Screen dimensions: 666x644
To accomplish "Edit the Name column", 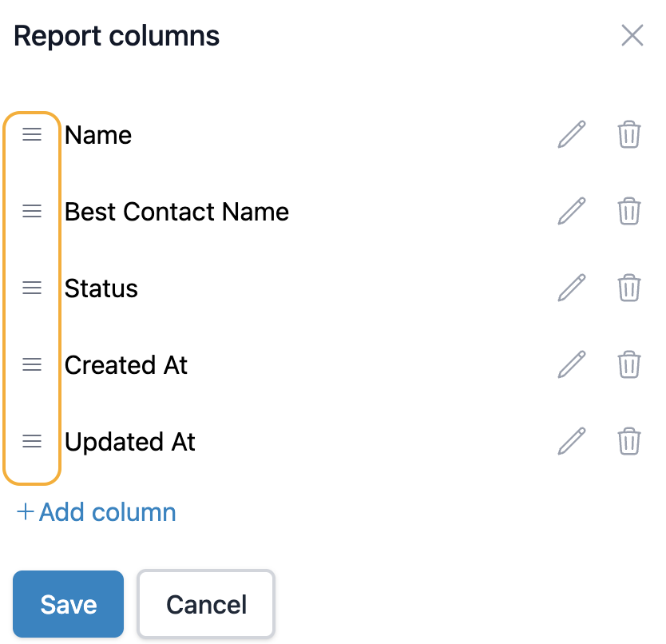I will 572,135.
